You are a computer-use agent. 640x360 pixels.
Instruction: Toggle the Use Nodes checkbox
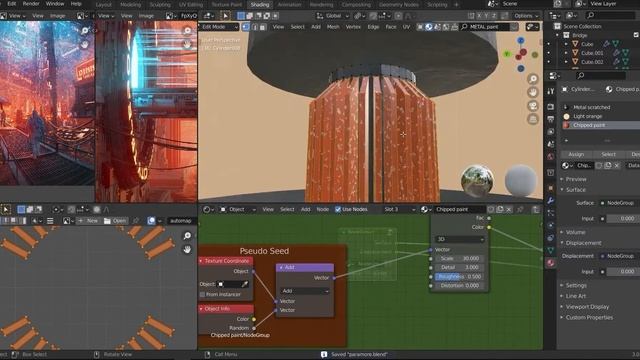click(x=338, y=209)
